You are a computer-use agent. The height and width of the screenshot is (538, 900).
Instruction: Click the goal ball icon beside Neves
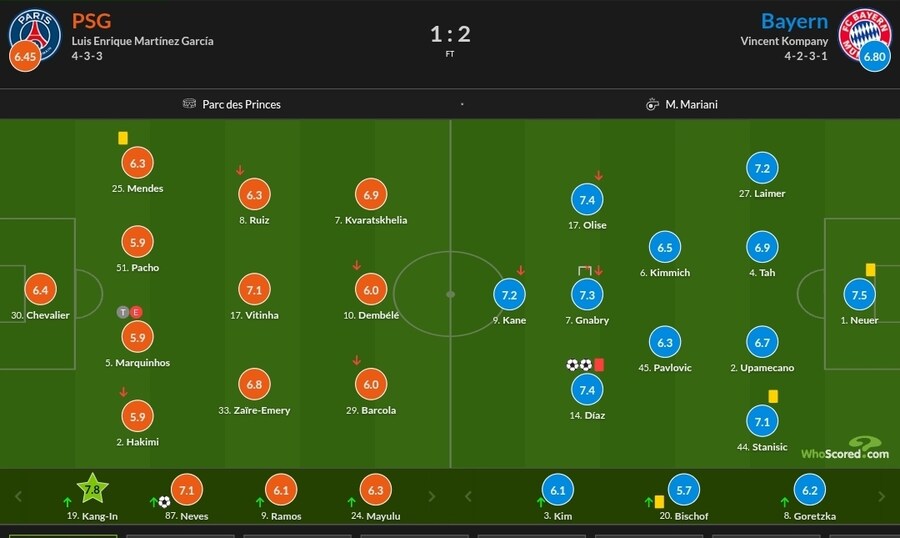(164, 501)
